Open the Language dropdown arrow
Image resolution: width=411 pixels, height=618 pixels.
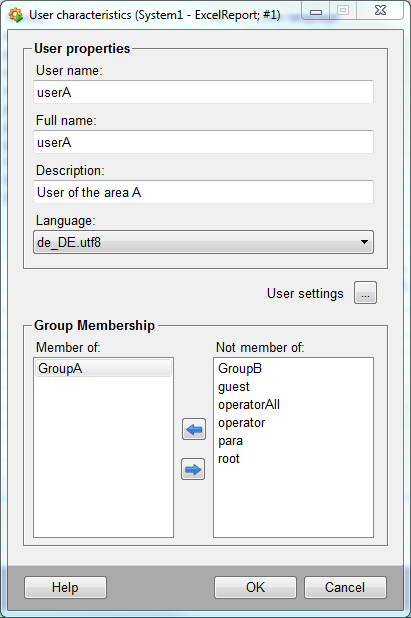pos(365,242)
